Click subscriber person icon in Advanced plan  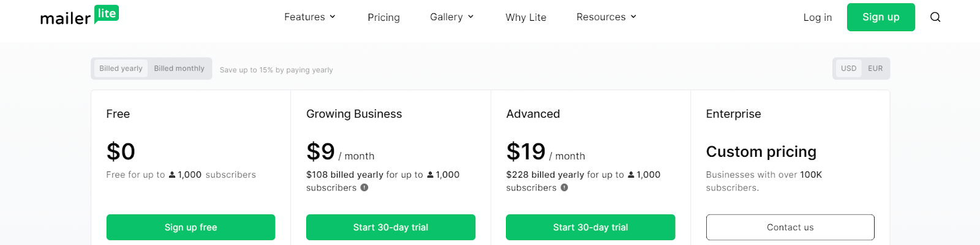(x=631, y=175)
